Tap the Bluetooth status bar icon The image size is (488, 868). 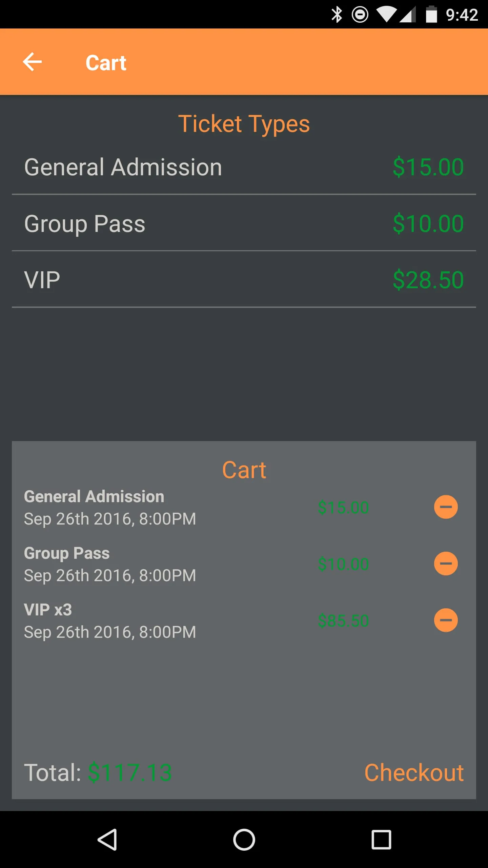pos(337,15)
